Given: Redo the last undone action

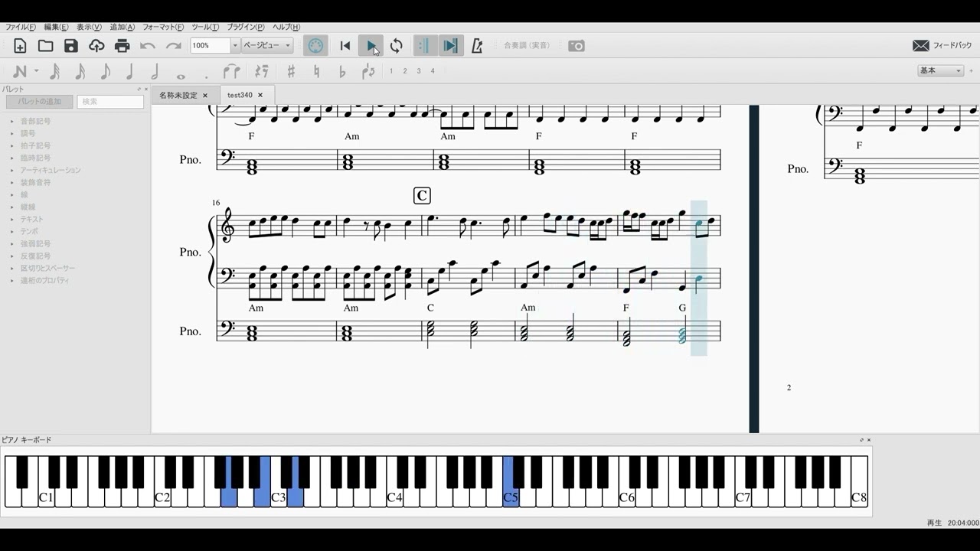Looking at the screenshot, I should pyautogui.click(x=174, y=46).
